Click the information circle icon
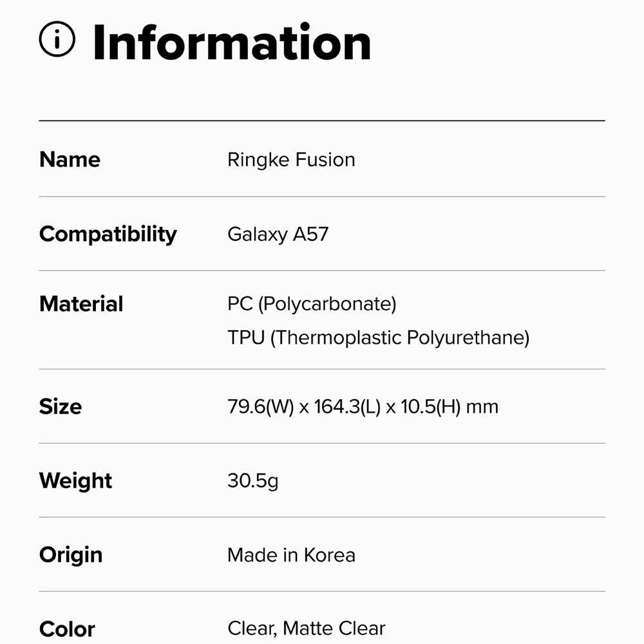Viewport: 644px width, 644px height. tap(57, 39)
